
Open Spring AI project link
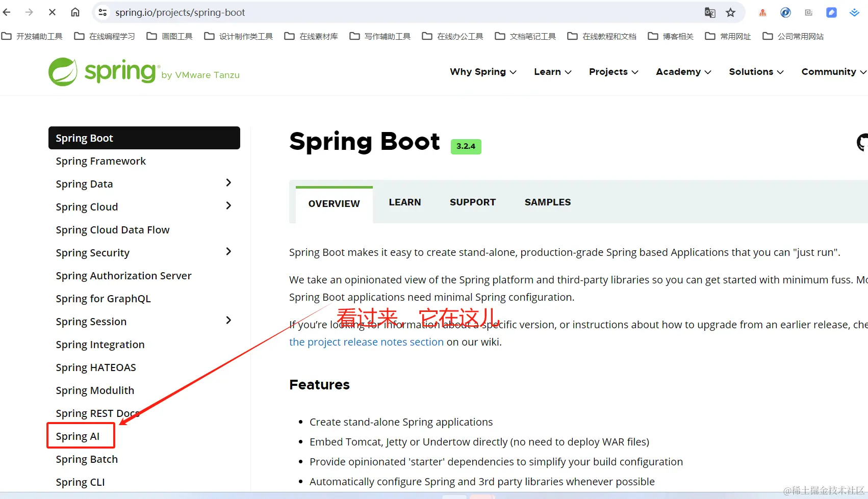(78, 436)
